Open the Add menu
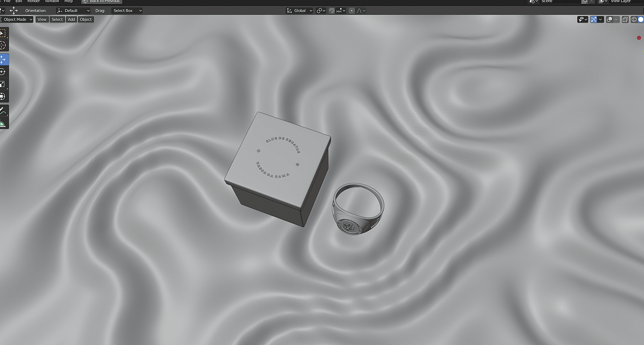644x345 pixels. 71,19
